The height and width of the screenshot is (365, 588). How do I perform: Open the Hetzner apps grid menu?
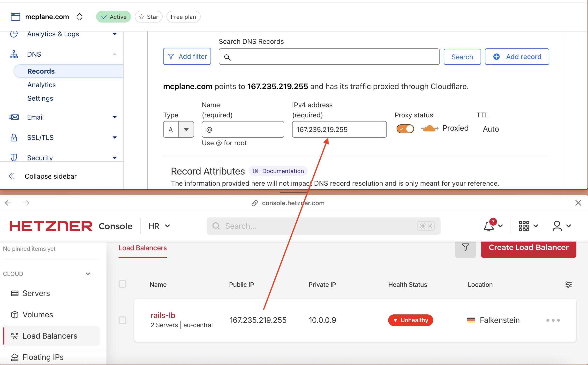click(x=528, y=226)
